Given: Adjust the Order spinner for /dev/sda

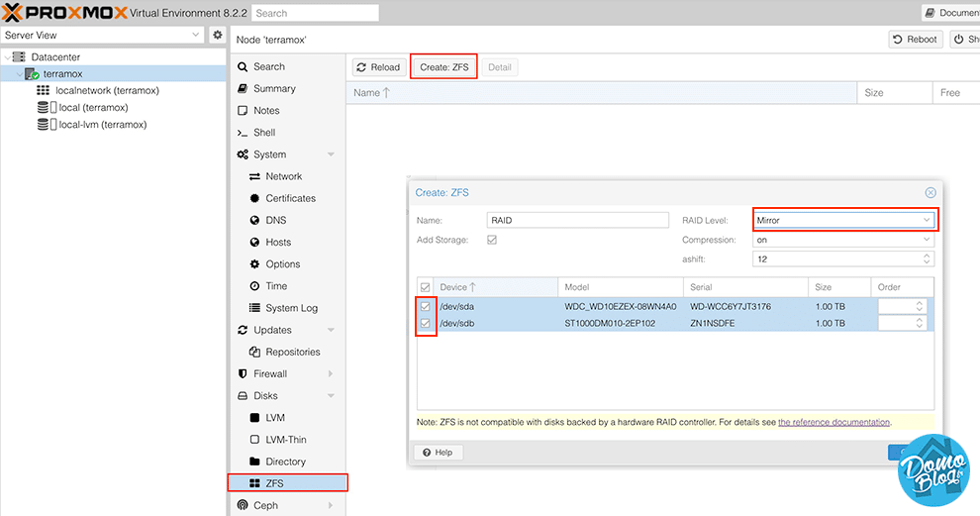Looking at the screenshot, I should pos(919,306).
